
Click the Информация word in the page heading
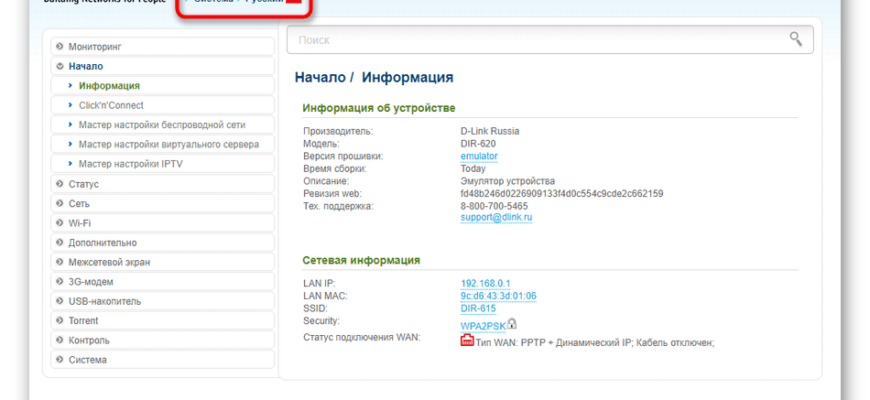pyautogui.click(x=407, y=77)
